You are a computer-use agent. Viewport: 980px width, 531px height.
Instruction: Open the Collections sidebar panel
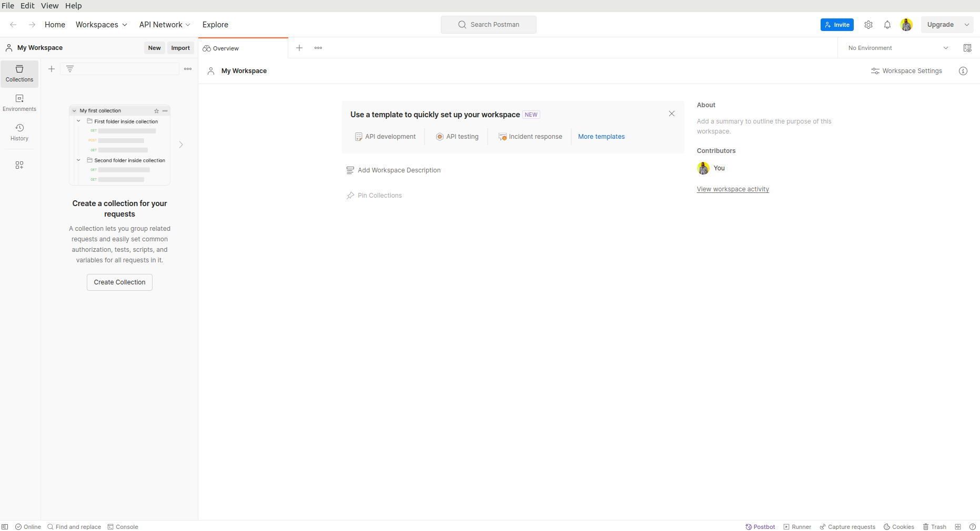pyautogui.click(x=19, y=74)
